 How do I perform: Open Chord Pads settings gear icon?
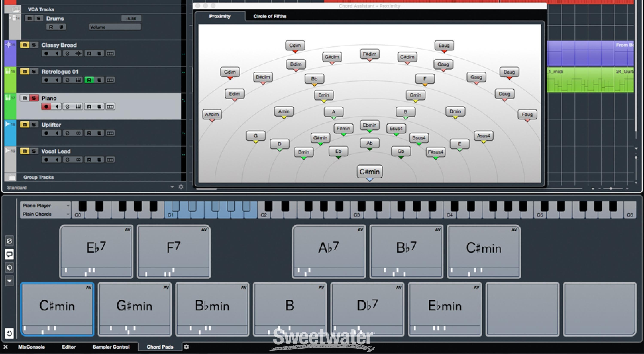187,347
